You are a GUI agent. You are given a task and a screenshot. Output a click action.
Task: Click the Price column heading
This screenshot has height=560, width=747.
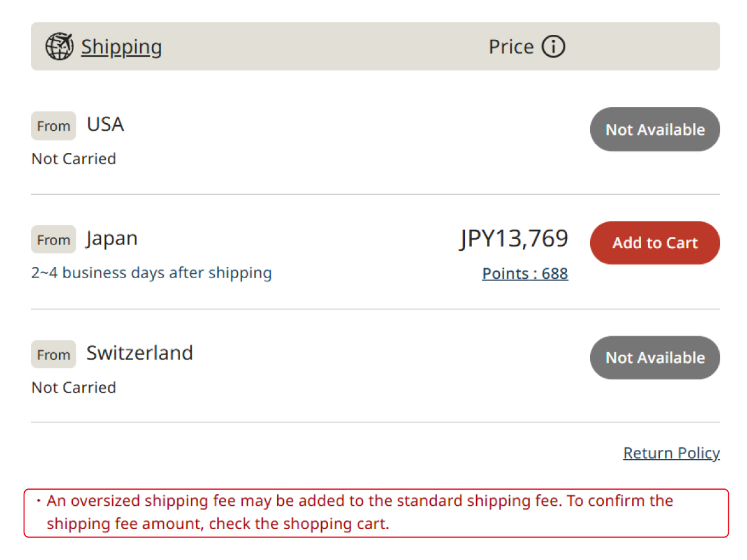click(x=511, y=47)
